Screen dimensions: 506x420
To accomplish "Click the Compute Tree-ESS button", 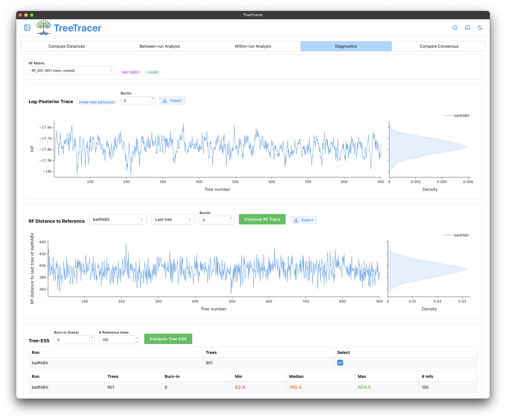I will tap(168, 339).
